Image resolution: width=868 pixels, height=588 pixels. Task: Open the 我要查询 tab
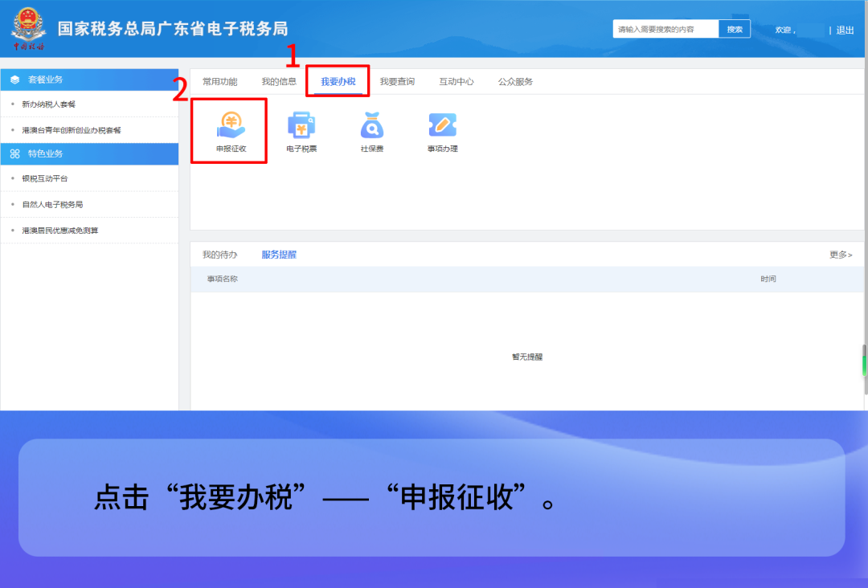click(x=397, y=82)
